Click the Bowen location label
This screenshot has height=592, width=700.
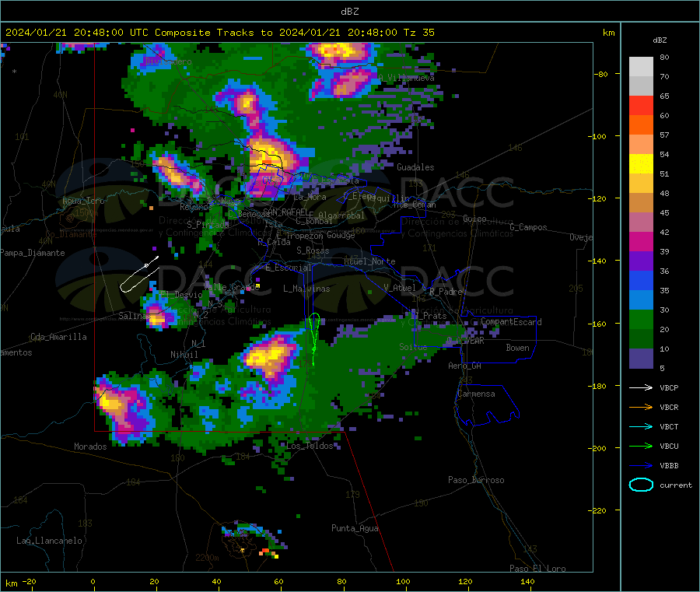pos(517,348)
